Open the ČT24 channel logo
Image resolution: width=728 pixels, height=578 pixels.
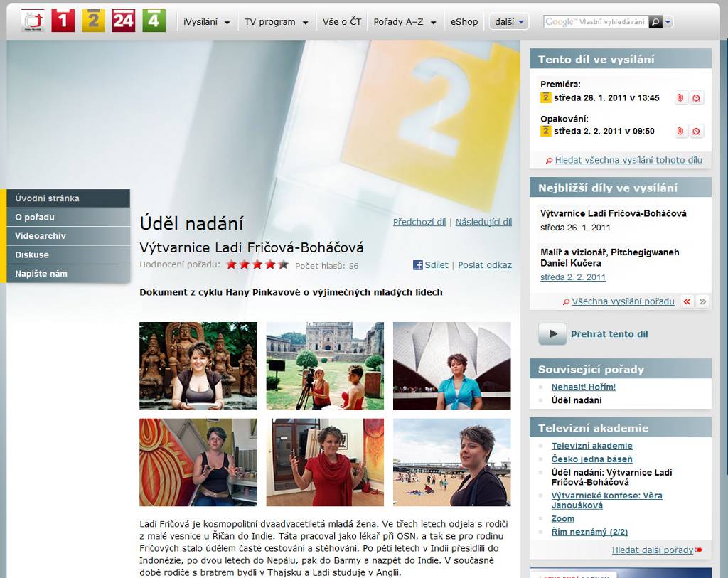click(124, 21)
